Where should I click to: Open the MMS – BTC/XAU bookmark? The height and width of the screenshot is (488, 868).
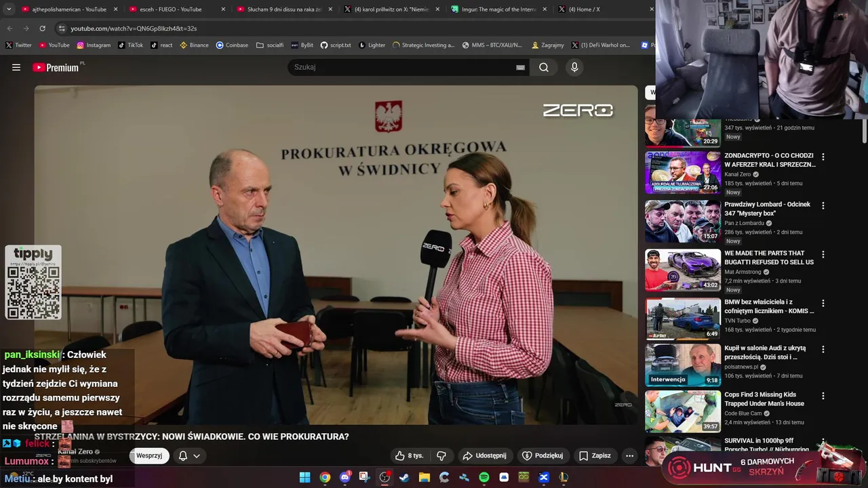pos(492,45)
